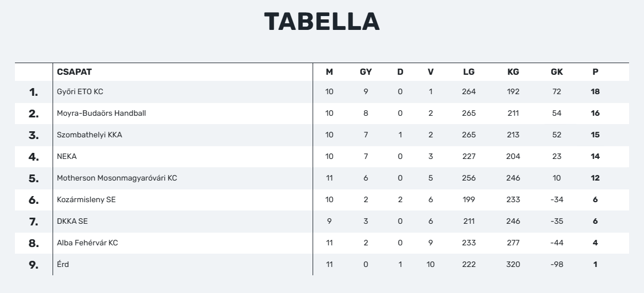Open Alba Fehérvár KC team entry
Screen dimensions: 644x293
pos(87,243)
